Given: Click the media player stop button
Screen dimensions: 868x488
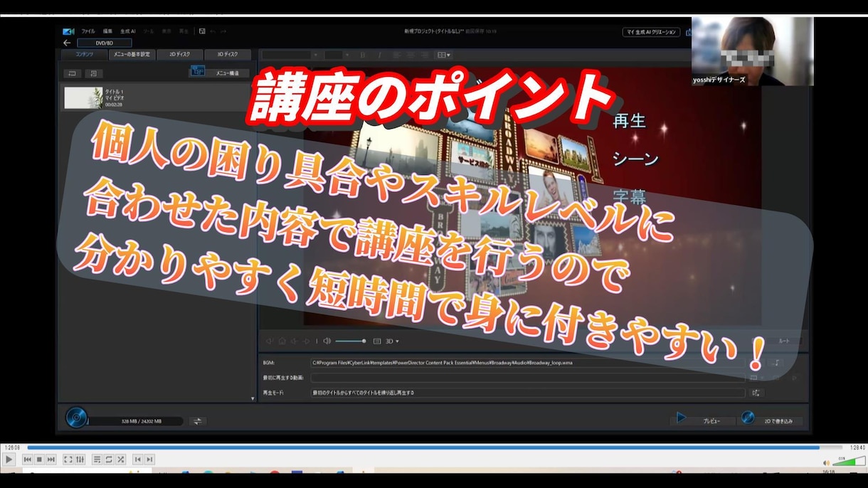Looking at the screenshot, I should pos(39,460).
